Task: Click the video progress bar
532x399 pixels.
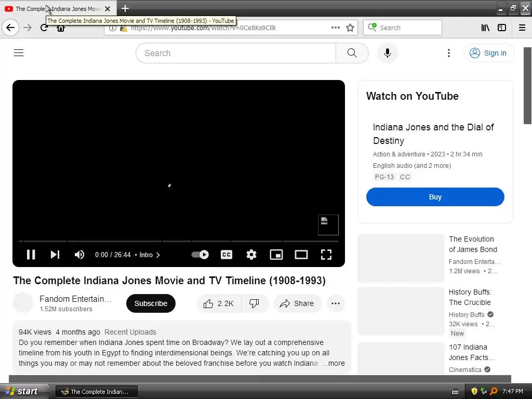Action: [179, 241]
